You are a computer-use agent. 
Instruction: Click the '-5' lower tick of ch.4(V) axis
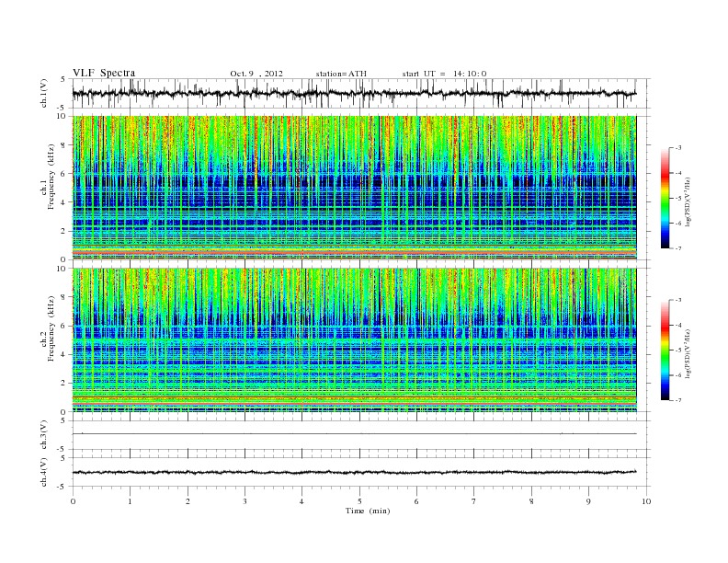point(63,487)
